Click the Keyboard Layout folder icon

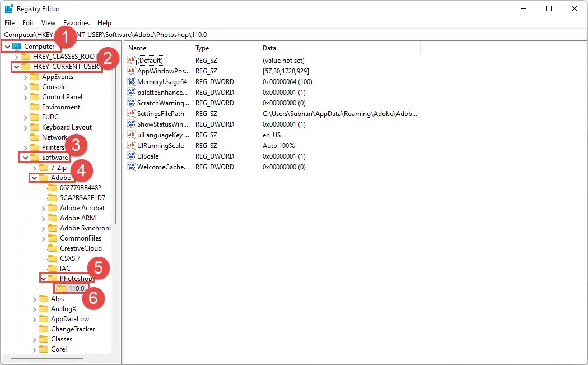pos(35,127)
